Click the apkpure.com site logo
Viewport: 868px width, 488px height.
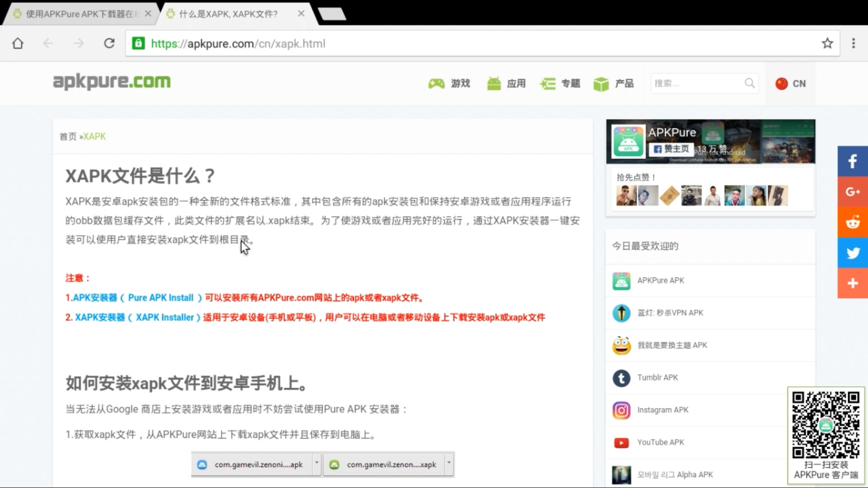click(x=112, y=82)
